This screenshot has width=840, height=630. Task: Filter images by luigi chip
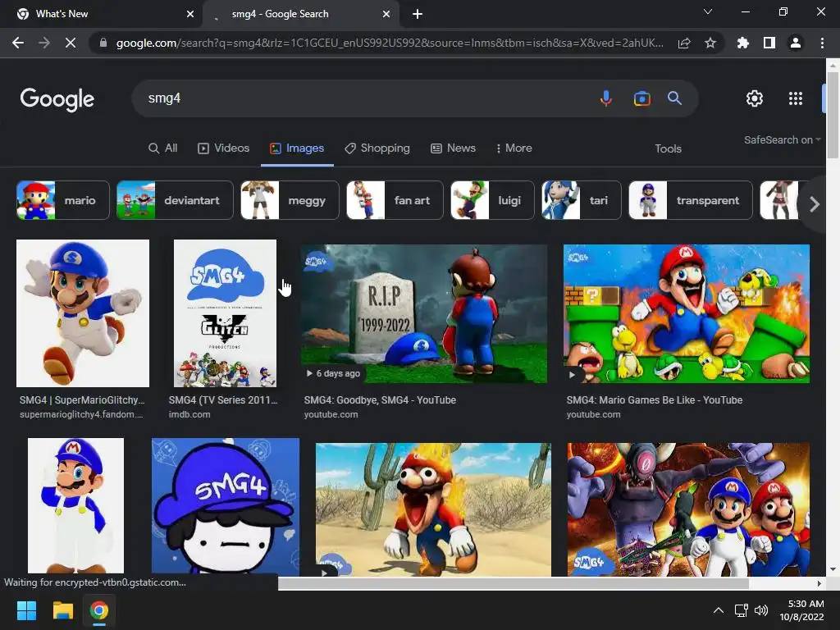tap(492, 200)
